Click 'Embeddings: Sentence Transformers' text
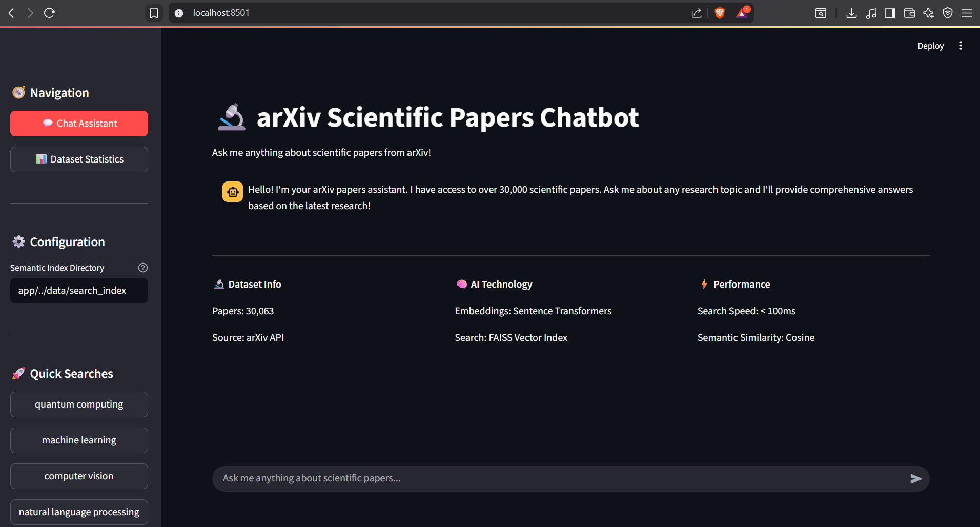The height and width of the screenshot is (527, 980). tap(533, 311)
